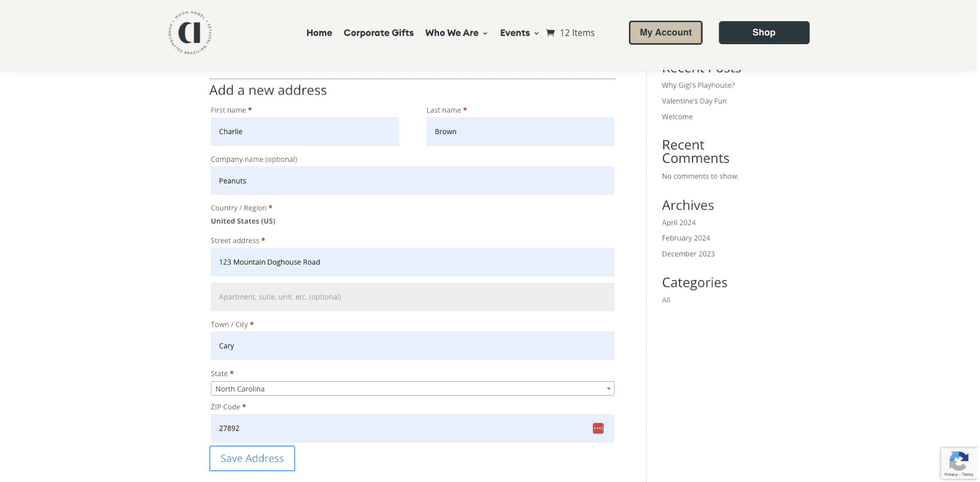Click the Categories heading
The width and height of the screenshot is (980, 482).
[695, 283]
